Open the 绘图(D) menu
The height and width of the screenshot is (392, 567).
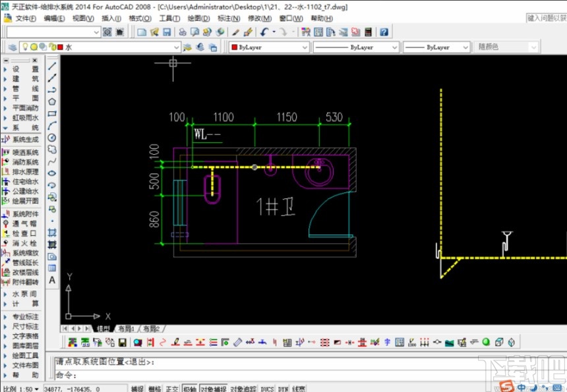tap(197, 18)
